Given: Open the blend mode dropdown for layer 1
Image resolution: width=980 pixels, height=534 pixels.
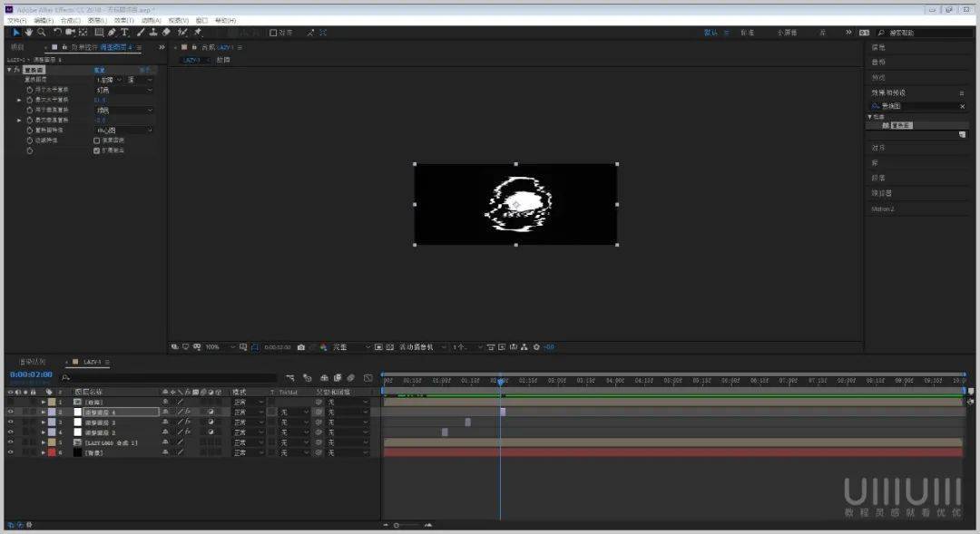Looking at the screenshot, I should 248,403.
